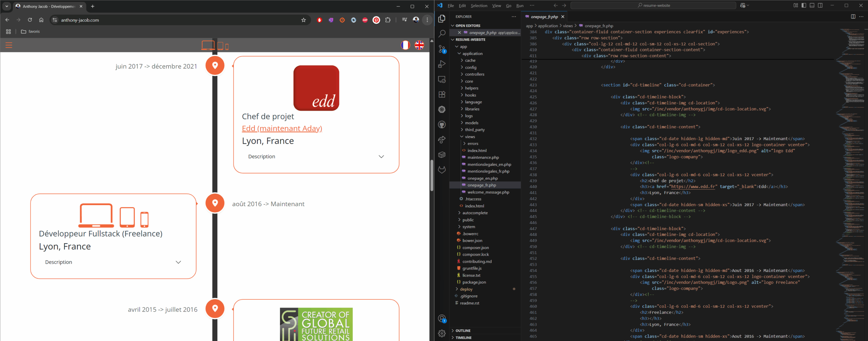Follow the Edd (maintenant Aday) link
This screenshot has width=868, height=341.
click(282, 128)
